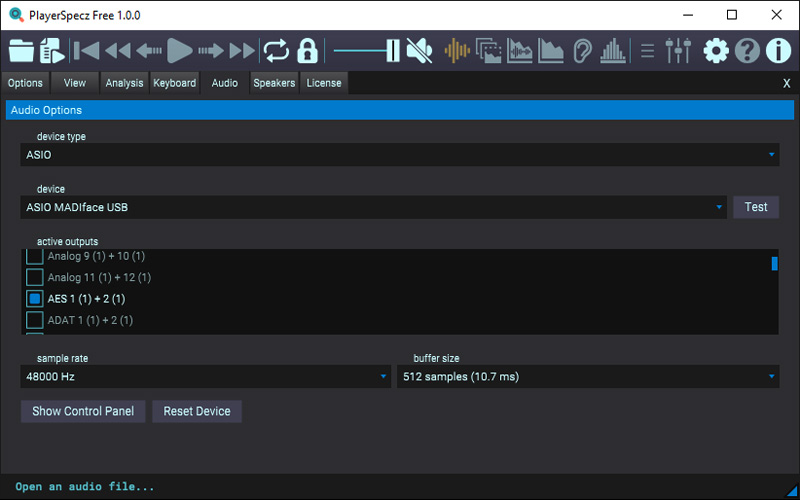Enable the ADAT 1 (1) + 2 (1) output
Image resolution: width=800 pixels, height=500 pixels.
pyautogui.click(x=35, y=320)
